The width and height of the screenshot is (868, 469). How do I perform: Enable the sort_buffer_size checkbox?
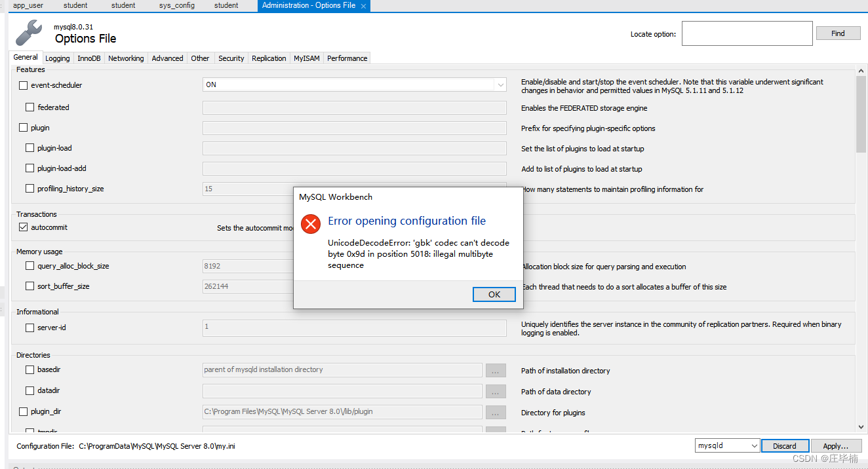(30, 286)
